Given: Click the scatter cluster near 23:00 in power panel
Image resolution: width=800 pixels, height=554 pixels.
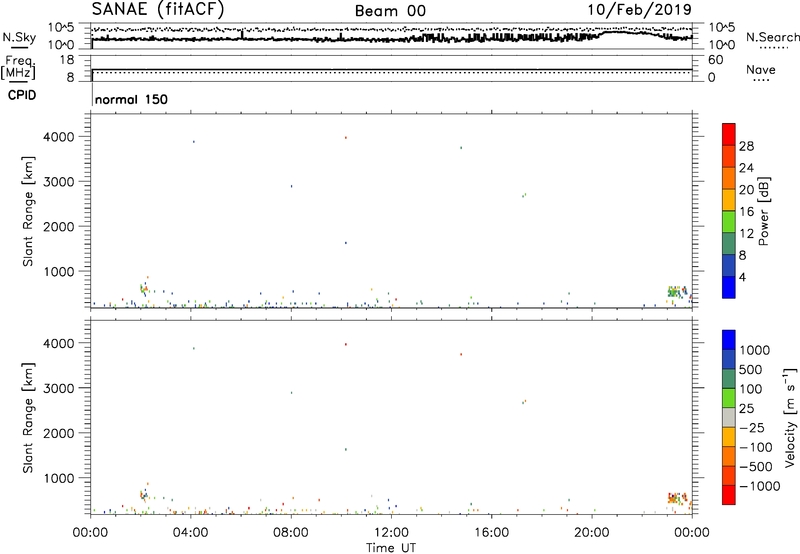Looking at the screenshot, I should click(677, 292).
